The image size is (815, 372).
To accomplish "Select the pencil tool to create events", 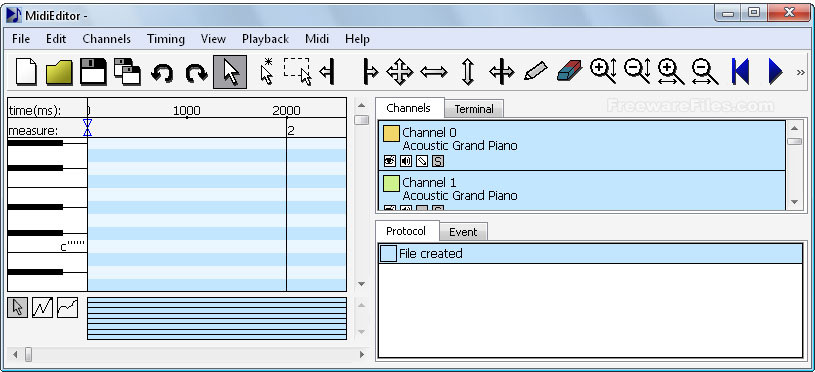I will pos(535,71).
